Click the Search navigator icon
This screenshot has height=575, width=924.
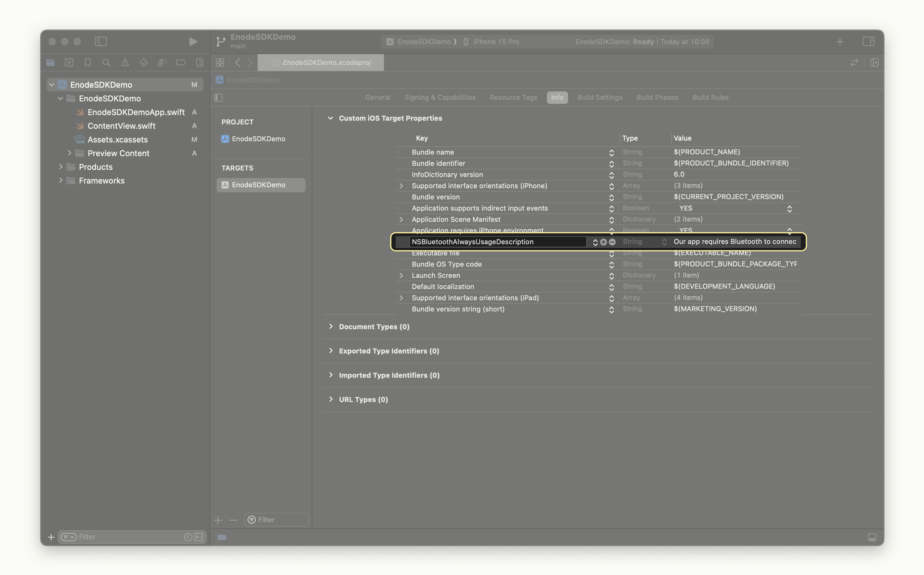click(x=105, y=62)
